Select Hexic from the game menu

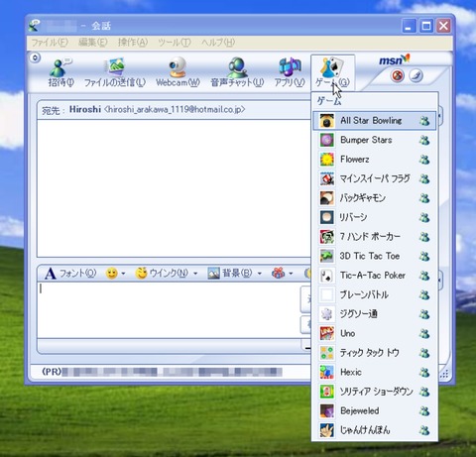click(x=374, y=372)
